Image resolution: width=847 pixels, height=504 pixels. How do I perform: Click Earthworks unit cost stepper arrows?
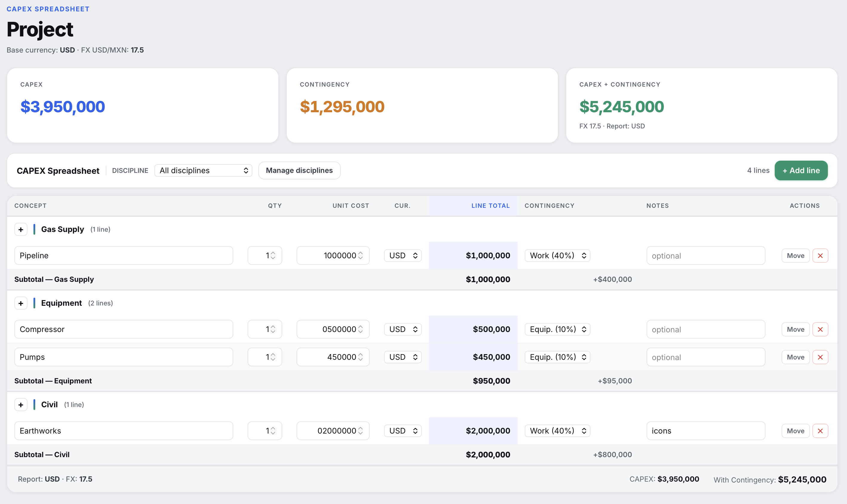click(360, 431)
